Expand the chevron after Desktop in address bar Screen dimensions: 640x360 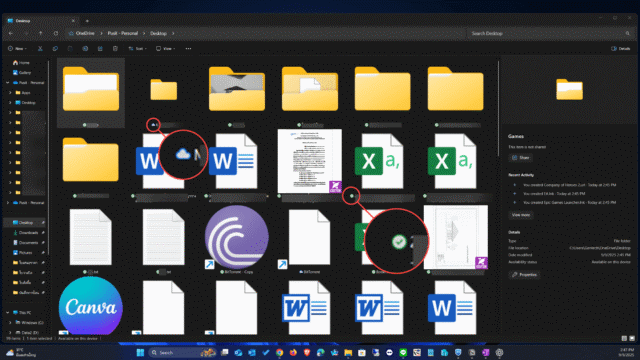pos(173,33)
